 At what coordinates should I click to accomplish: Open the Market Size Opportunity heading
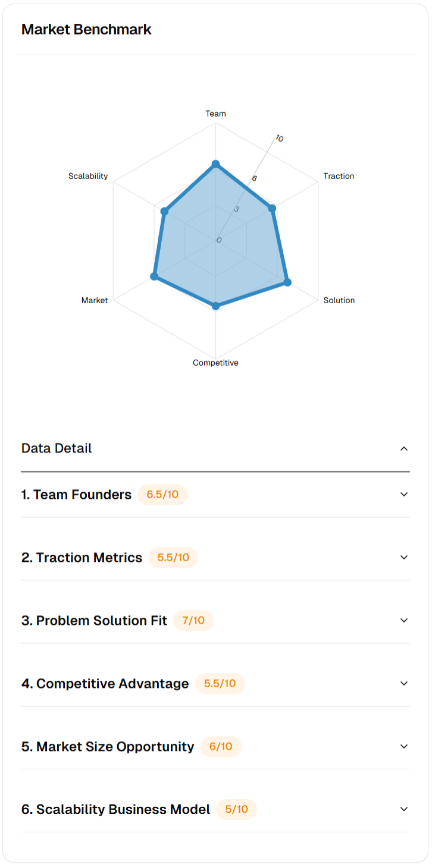(108, 747)
